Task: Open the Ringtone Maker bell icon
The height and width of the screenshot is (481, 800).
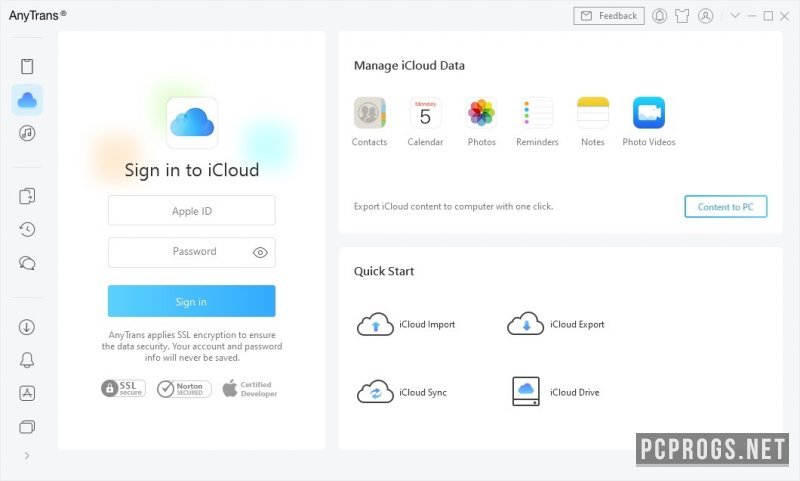Action: [27, 360]
